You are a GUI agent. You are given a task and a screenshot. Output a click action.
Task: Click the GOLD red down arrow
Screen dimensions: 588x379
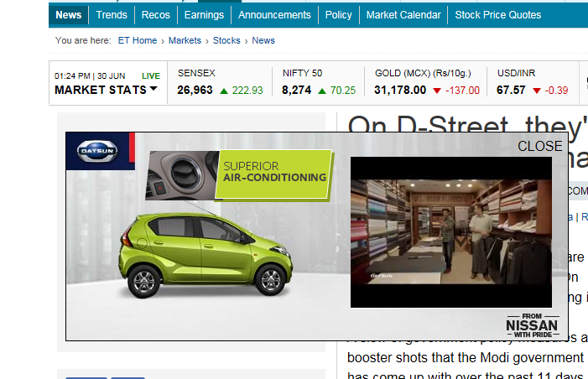(437, 91)
